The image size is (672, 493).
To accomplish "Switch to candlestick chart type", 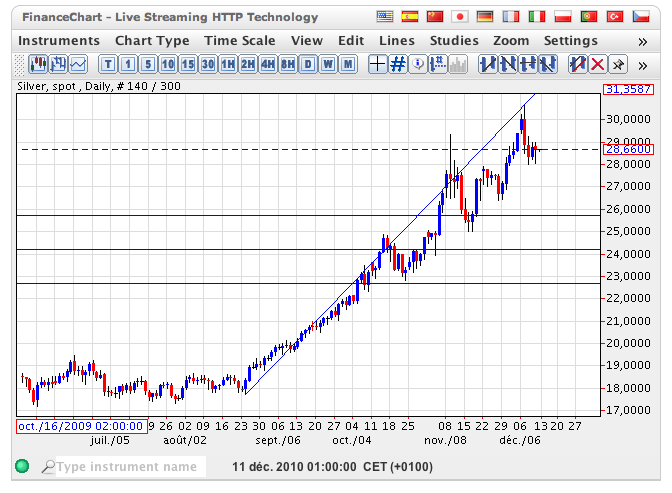I will 39,64.
